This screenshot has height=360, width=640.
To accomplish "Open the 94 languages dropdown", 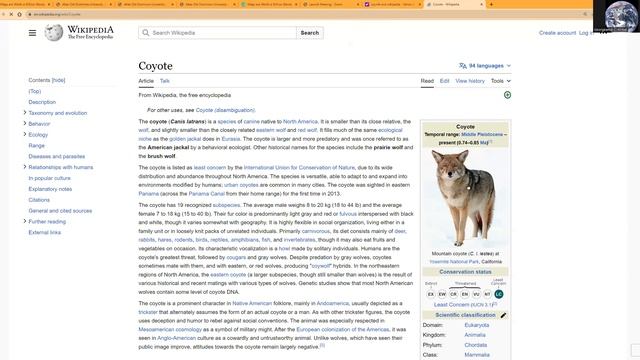I will pyautogui.click(x=485, y=66).
